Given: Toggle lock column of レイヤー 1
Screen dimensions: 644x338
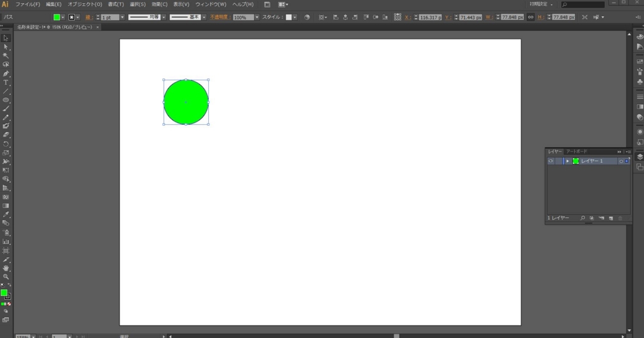Looking at the screenshot, I should pos(558,161).
